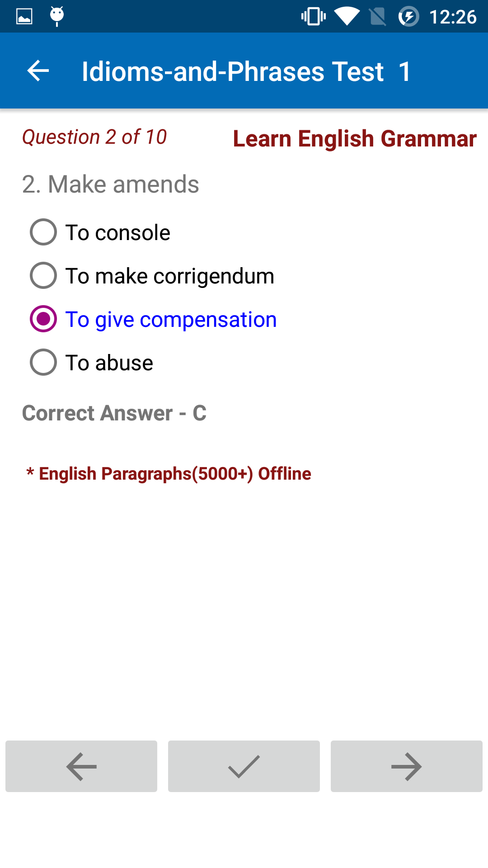Tap the 'Make amends' question text
The width and height of the screenshot is (488, 868).
111,184
